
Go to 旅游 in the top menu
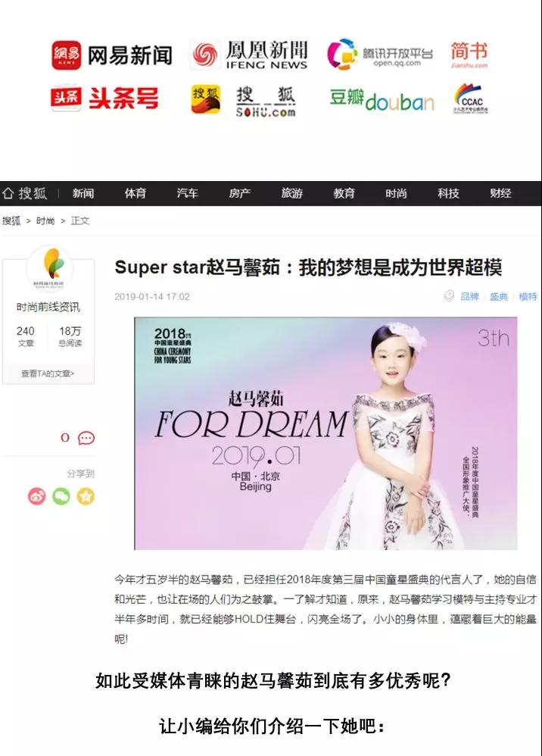[x=292, y=193]
